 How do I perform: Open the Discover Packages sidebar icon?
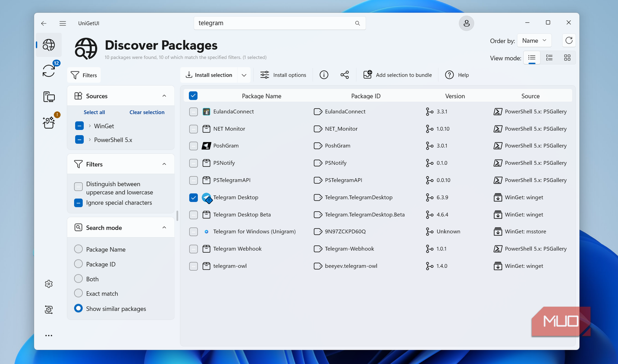[49, 45]
